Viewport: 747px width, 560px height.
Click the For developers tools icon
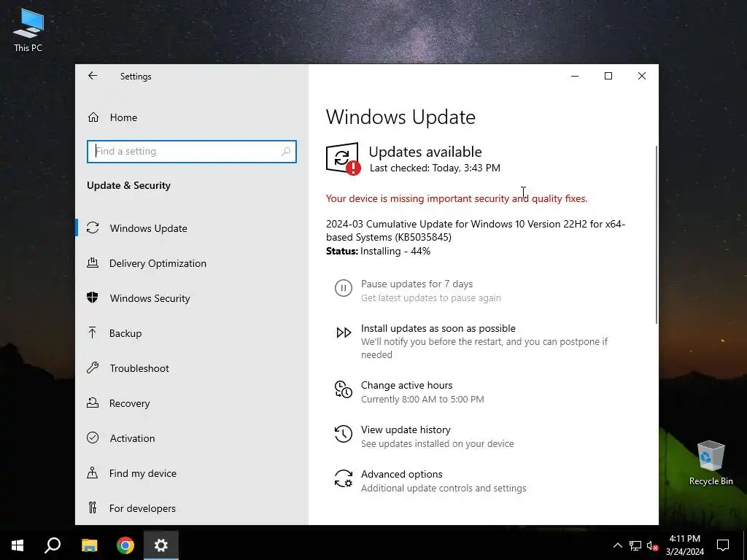[93, 507]
